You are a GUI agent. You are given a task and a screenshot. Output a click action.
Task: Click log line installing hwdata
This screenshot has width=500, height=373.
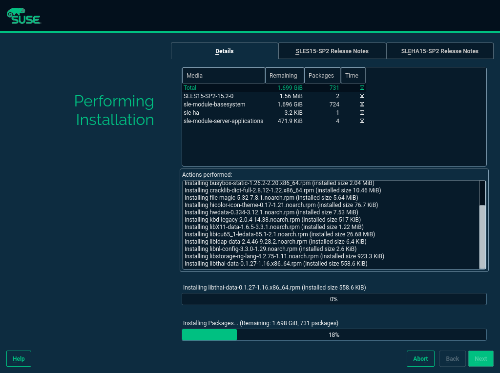coord(271,212)
